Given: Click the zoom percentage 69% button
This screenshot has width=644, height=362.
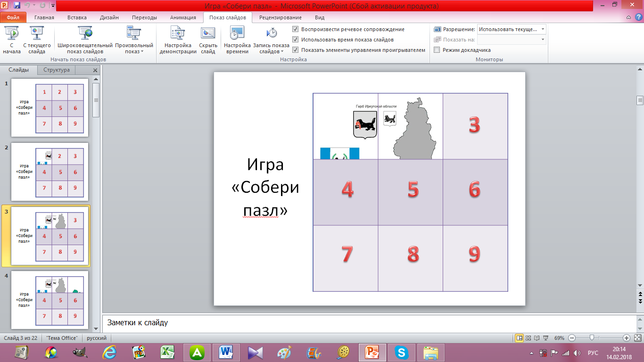Looking at the screenshot, I should tap(559, 338).
